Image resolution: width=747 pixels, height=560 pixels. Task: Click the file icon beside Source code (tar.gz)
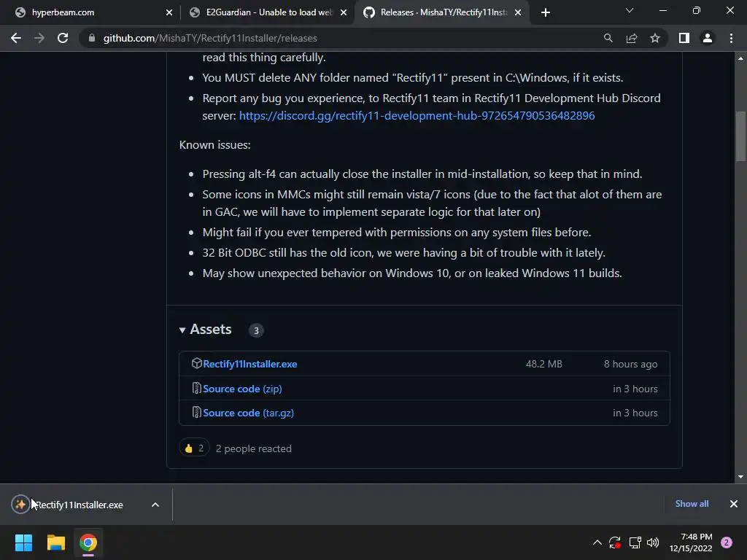point(196,413)
